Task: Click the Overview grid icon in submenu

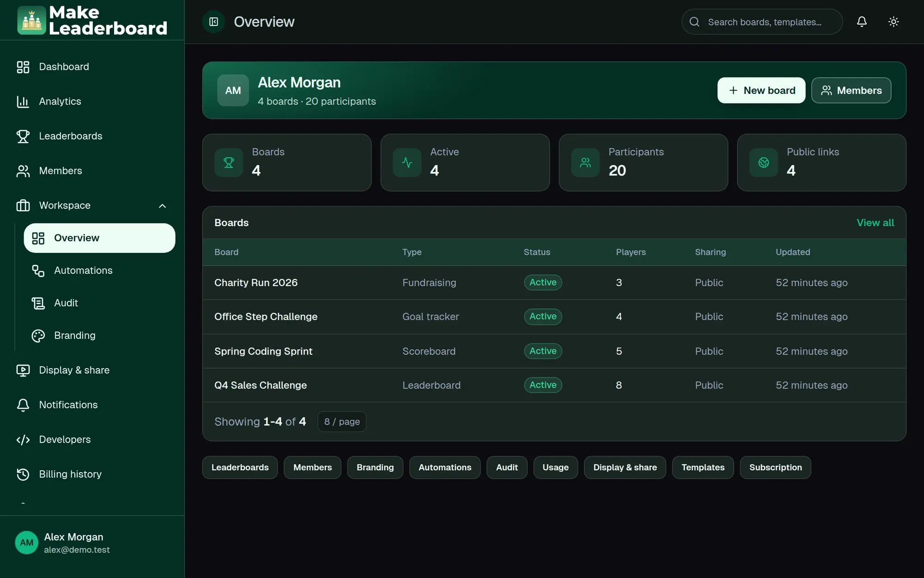Action: (x=38, y=238)
